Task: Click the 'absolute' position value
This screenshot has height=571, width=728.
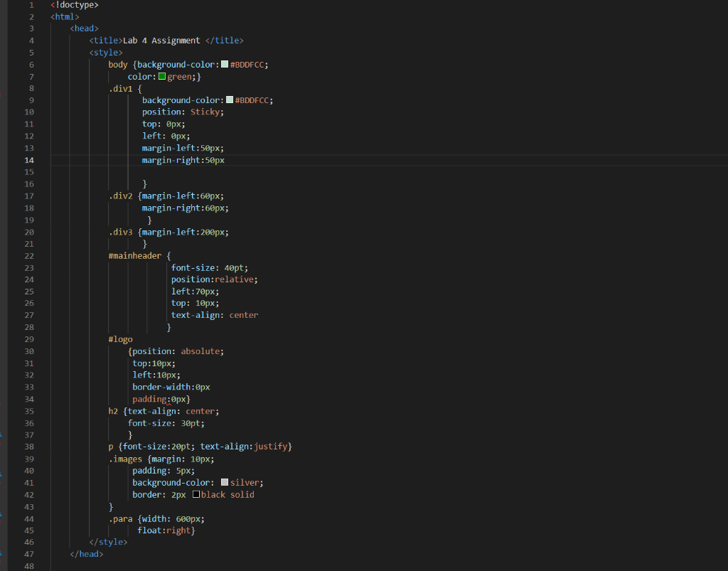Action: pos(200,351)
